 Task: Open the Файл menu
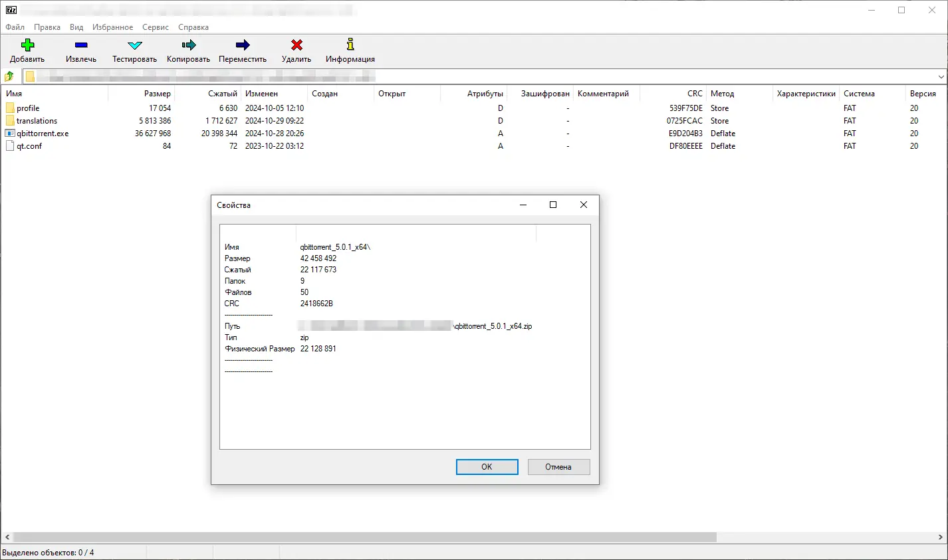[x=15, y=27]
